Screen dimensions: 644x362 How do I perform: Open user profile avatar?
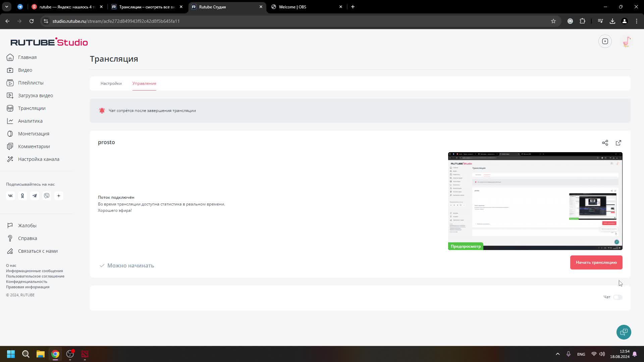pyautogui.click(x=626, y=42)
